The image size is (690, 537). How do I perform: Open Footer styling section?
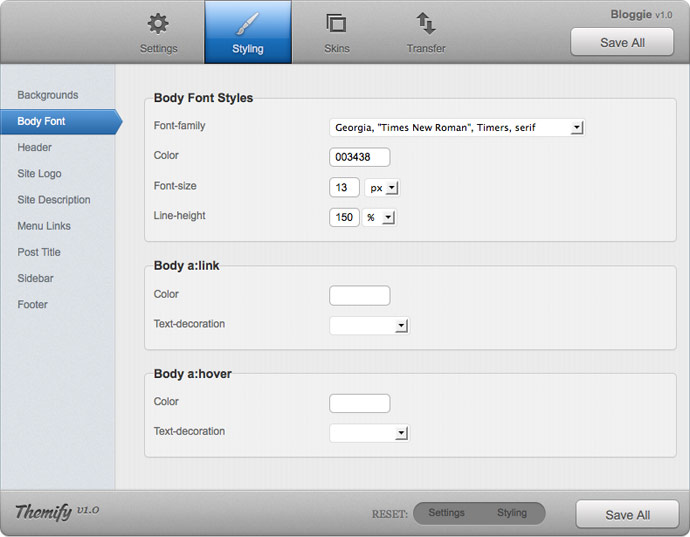(33, 305)
